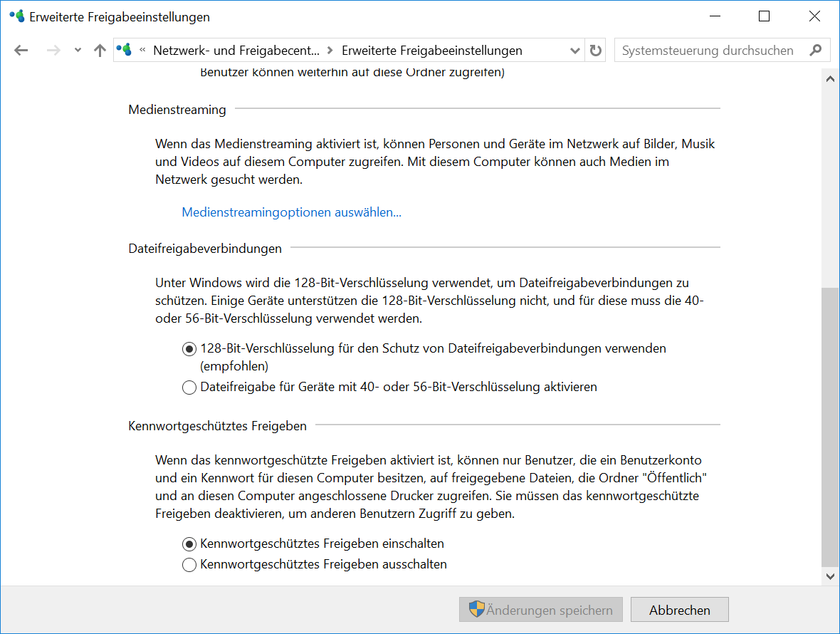Refresh the page with the reload icon

595,51
